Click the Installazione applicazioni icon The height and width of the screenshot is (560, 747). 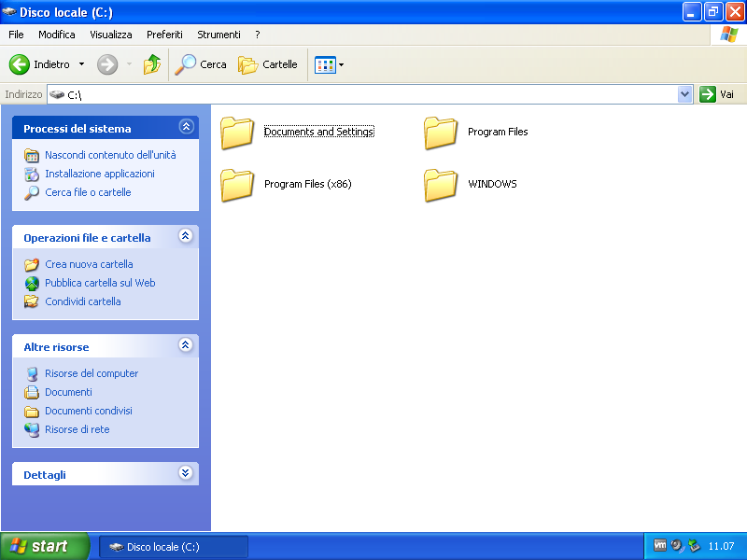pos(32,175)
